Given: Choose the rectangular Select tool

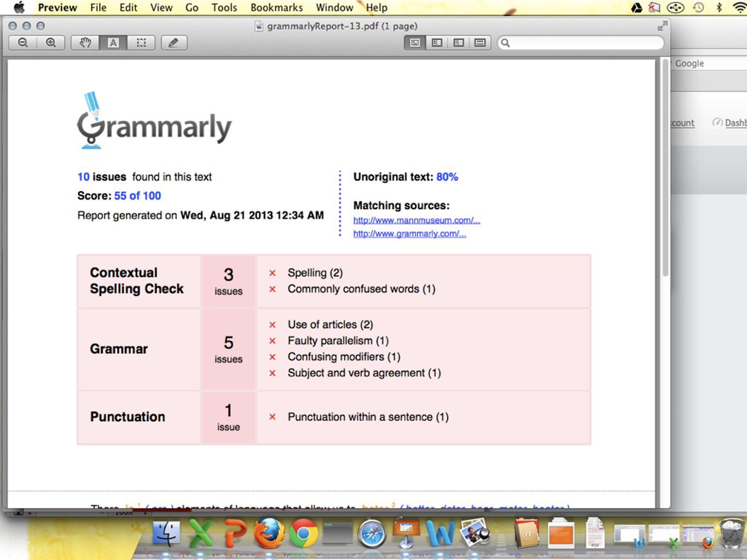Looking at the screenshot, I should click(x=141, y=43).
